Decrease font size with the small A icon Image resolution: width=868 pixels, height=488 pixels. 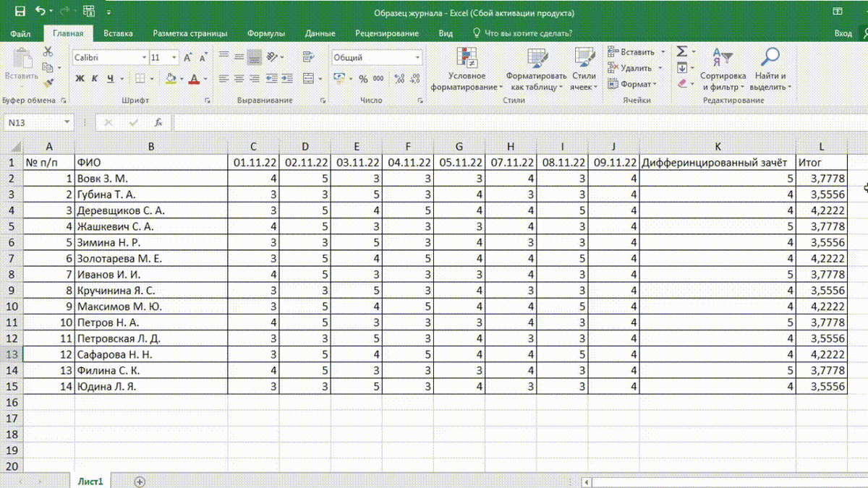pos(203,58)
